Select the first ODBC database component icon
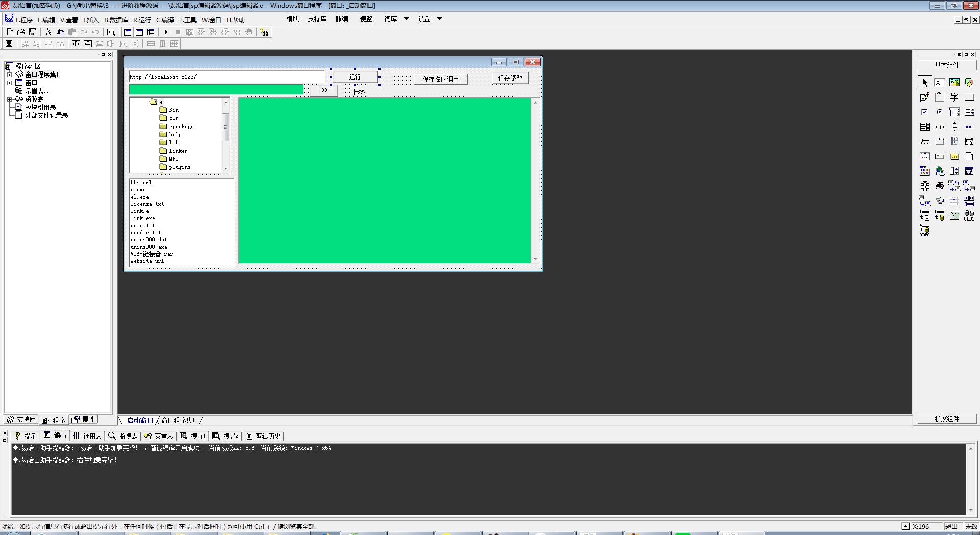The width and height of the screenshot is (980, 535). [x=969, y=215]
